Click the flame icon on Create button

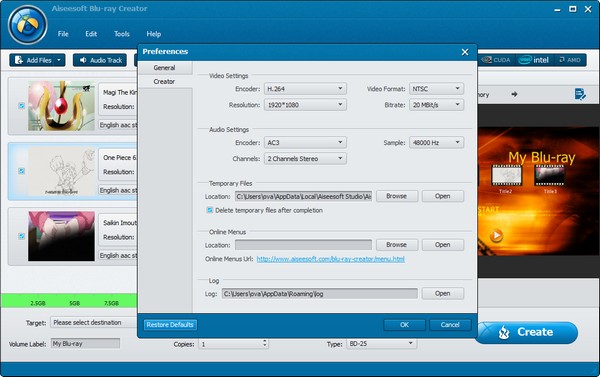coord(504,332)
